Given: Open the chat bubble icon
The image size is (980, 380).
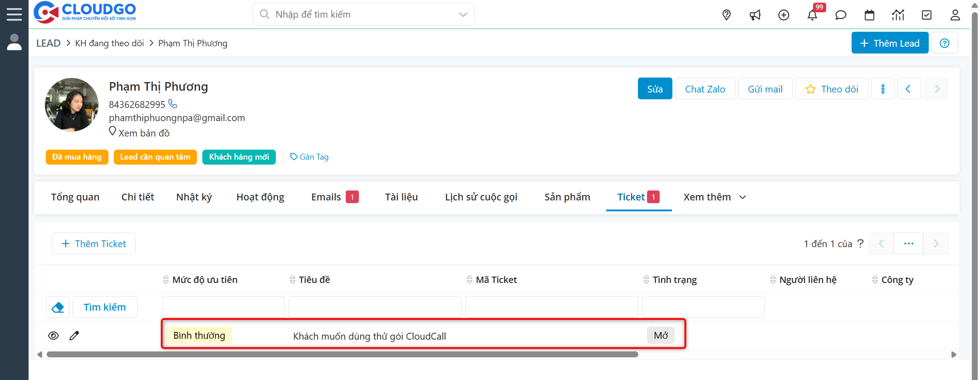Looking at the screenshot, I should pyautogui.click(x=841, y=15).
